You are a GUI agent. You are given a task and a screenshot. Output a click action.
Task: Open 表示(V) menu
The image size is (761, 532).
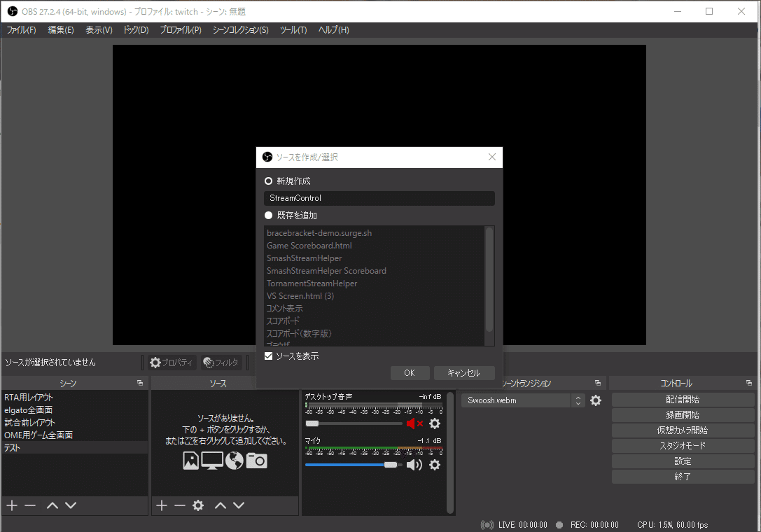click(99, 30)
